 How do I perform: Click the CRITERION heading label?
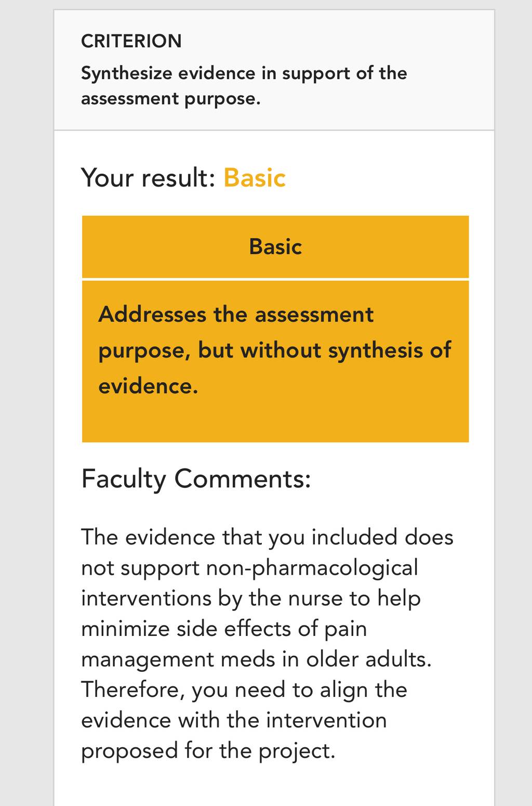pos(131,41)
